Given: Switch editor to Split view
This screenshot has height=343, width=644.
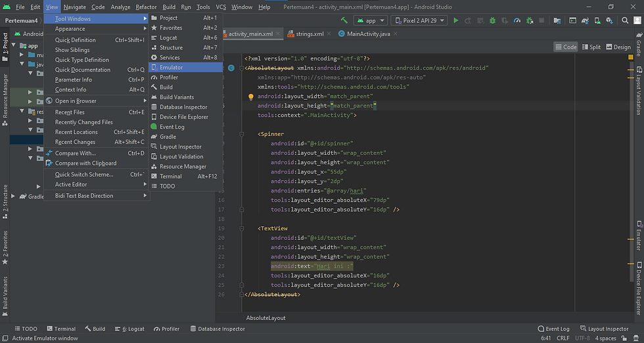Looking at the screenshot, I should pos(591,47).
